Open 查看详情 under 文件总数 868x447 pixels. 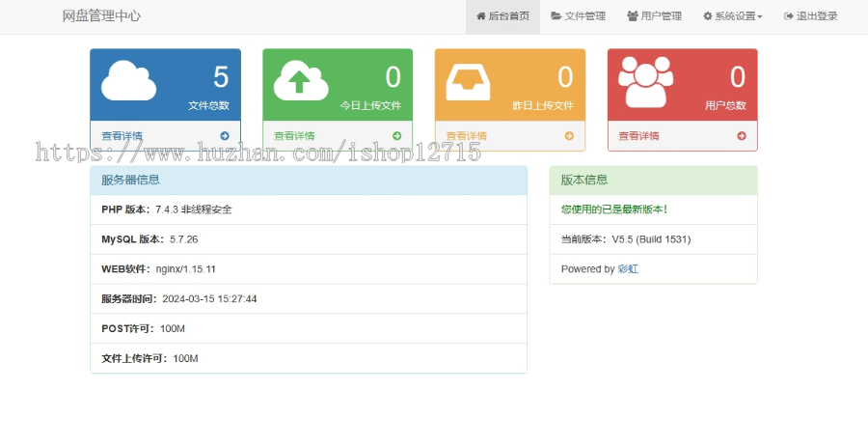122,136
